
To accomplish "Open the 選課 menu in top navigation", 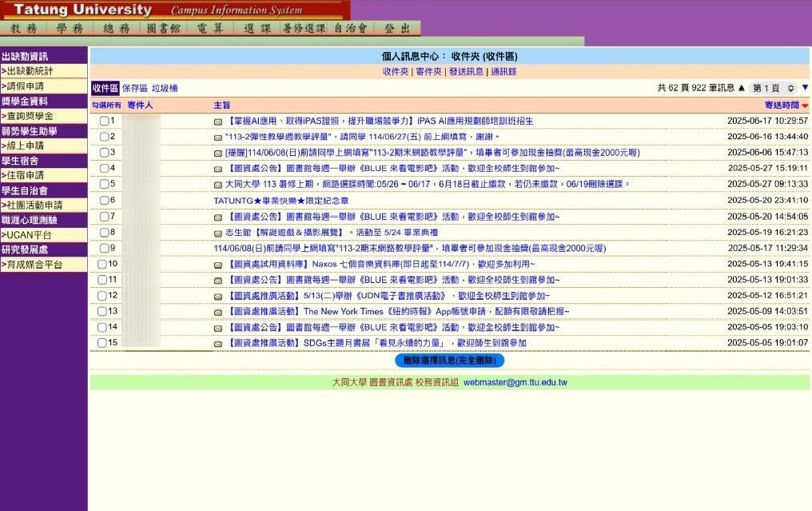I will pos(257,28).
